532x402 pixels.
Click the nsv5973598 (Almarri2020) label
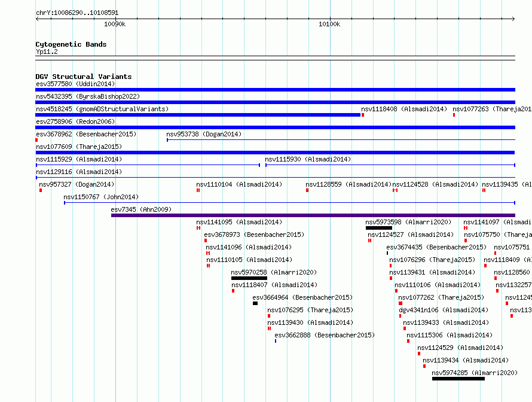[x=408, y=222]
